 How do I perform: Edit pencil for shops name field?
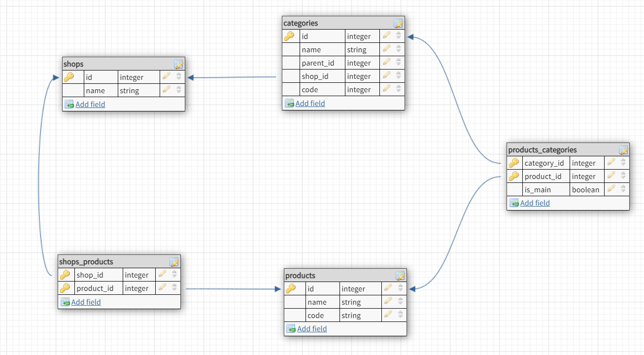click(167, 90)
